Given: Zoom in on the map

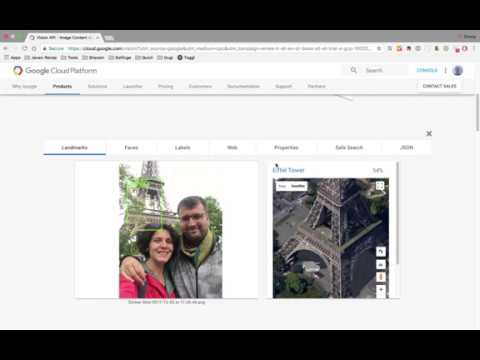Looking at the screenshot, I should (381, 290).
